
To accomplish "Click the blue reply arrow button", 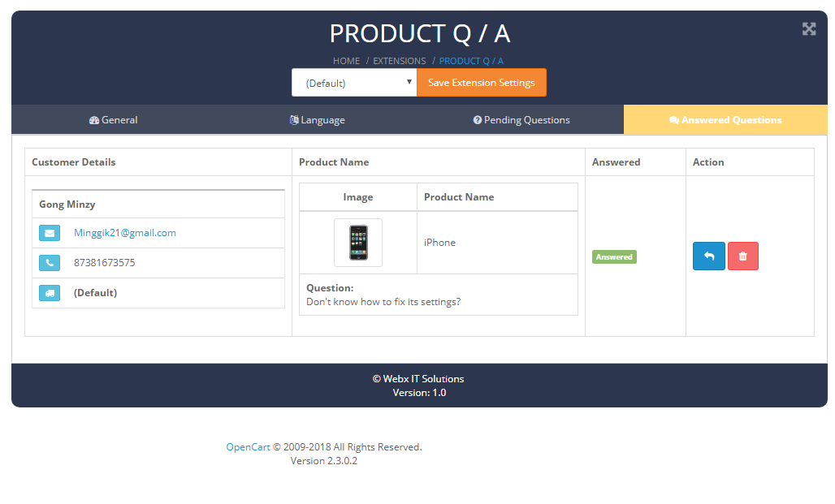I will click(709, 256).
